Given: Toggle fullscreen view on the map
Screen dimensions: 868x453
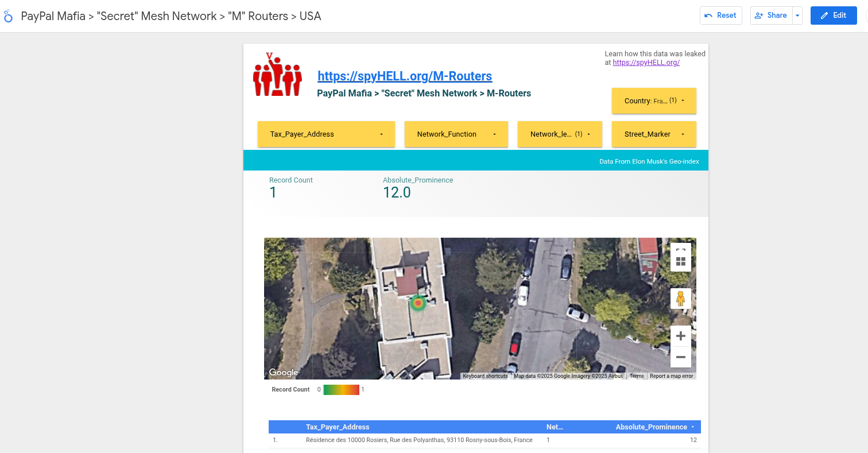Looking at the screenshot, I should click(681, 250).
